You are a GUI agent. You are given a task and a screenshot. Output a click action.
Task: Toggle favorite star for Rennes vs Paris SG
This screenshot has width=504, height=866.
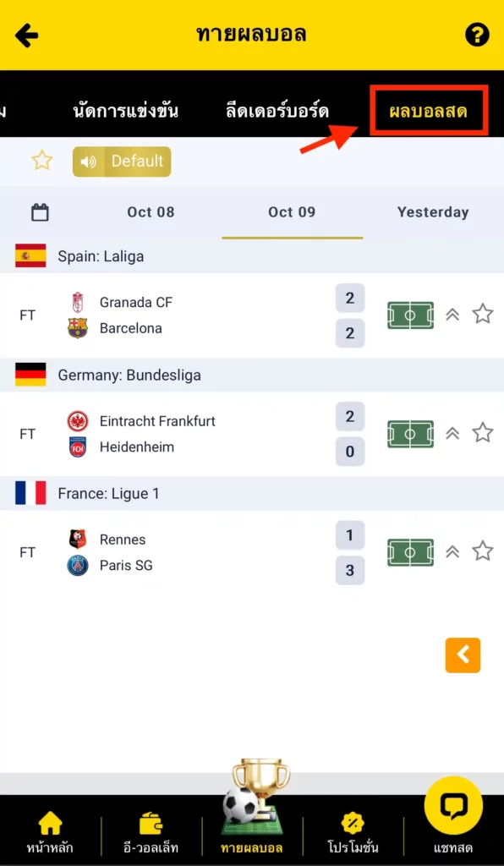coord(483,551)
